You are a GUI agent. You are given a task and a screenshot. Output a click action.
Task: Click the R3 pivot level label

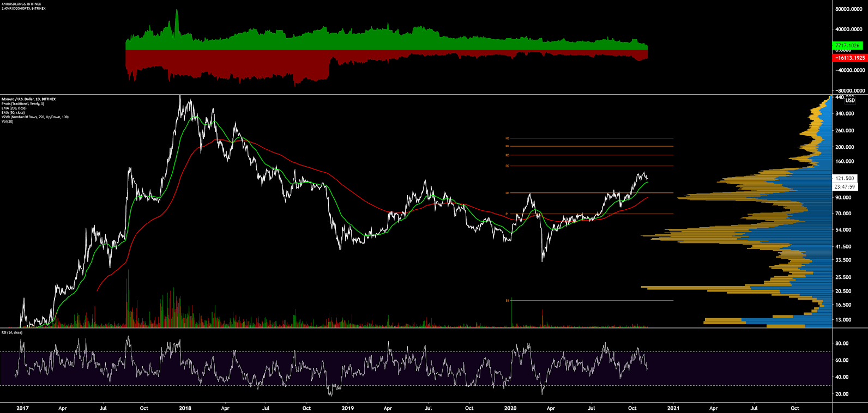click(x=507, y=155)
